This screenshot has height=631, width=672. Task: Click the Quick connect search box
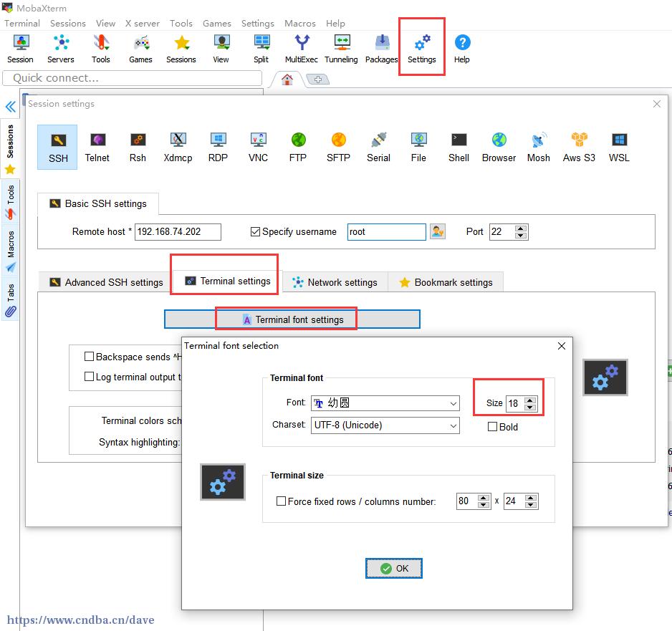(x=132, y=78)
